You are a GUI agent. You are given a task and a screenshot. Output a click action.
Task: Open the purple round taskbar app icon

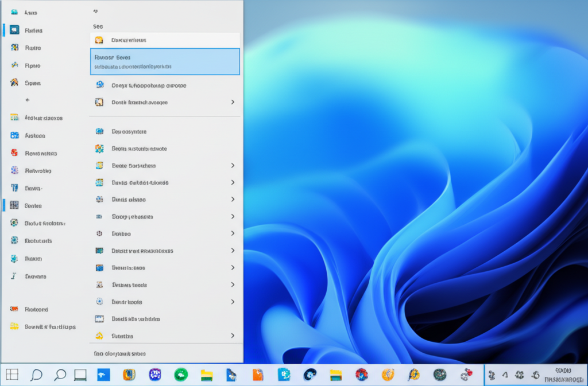[x=155, y=375]
